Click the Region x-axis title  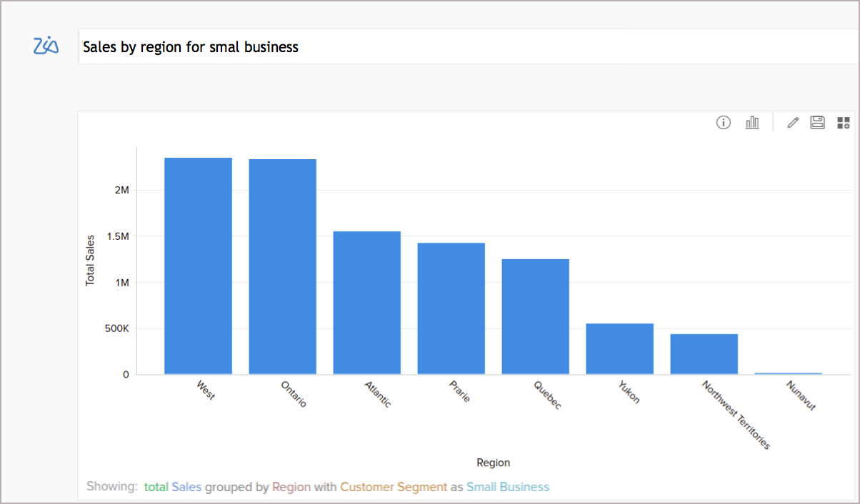coord(493,463)
